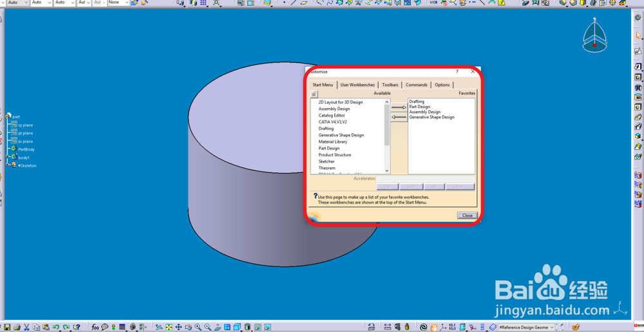The image size is (644, 332).
Task: Open the Design Table icon
Action: click(122, 327)
